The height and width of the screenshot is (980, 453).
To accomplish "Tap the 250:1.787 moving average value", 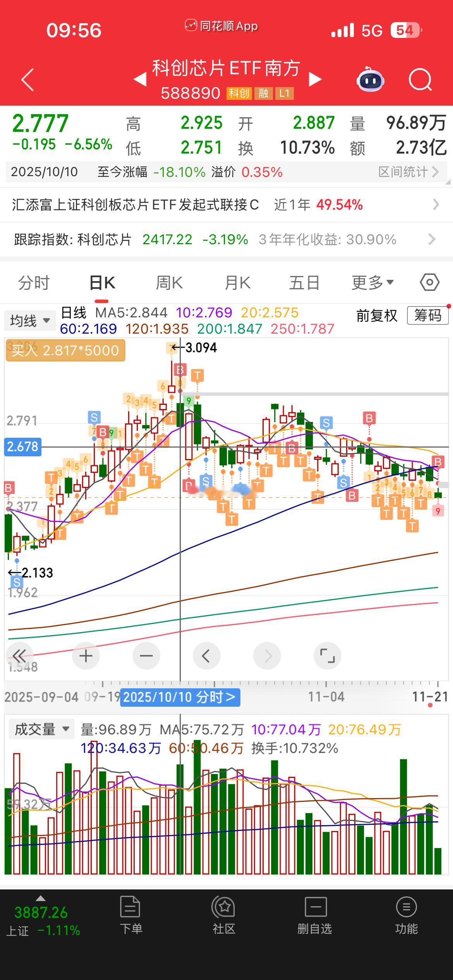I will click(x=302, y=329).
